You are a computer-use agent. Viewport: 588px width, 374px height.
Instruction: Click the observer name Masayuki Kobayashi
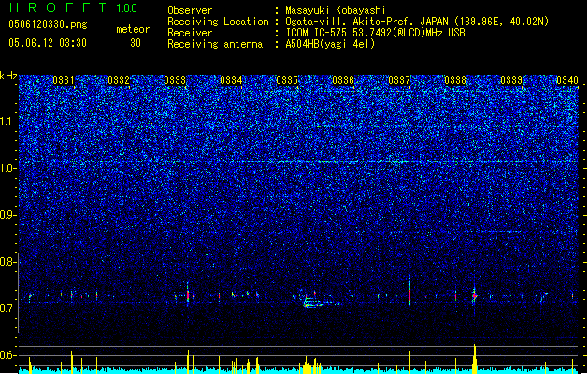click(x=336, y=10)
